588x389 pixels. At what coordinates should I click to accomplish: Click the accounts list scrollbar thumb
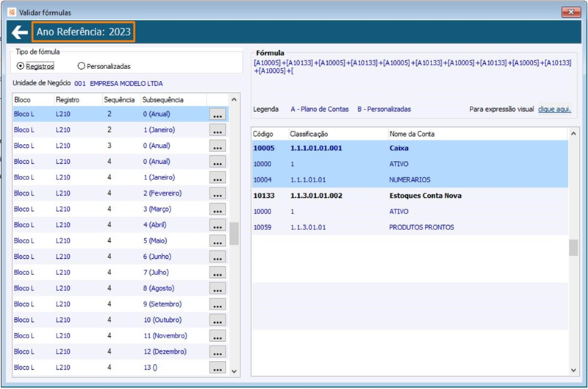point(573,248)
